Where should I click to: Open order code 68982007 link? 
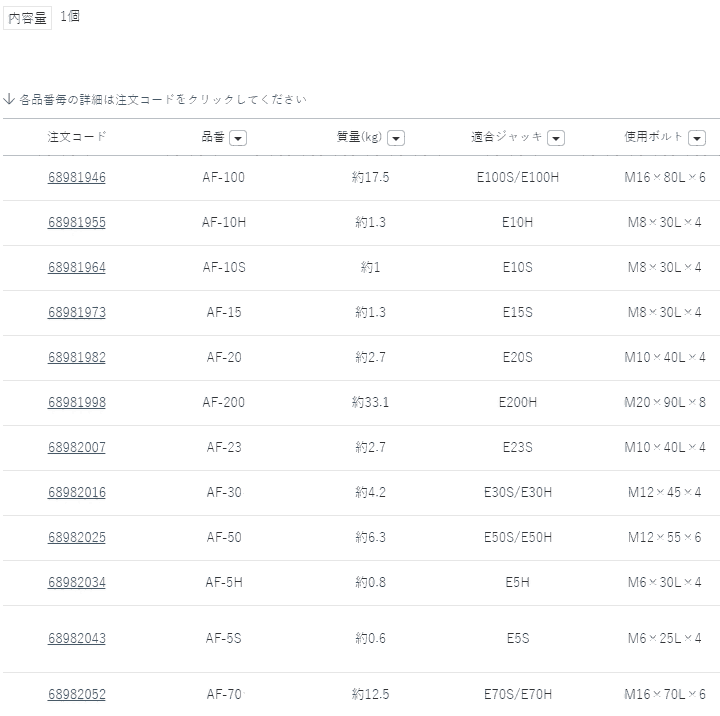[76, 447]
